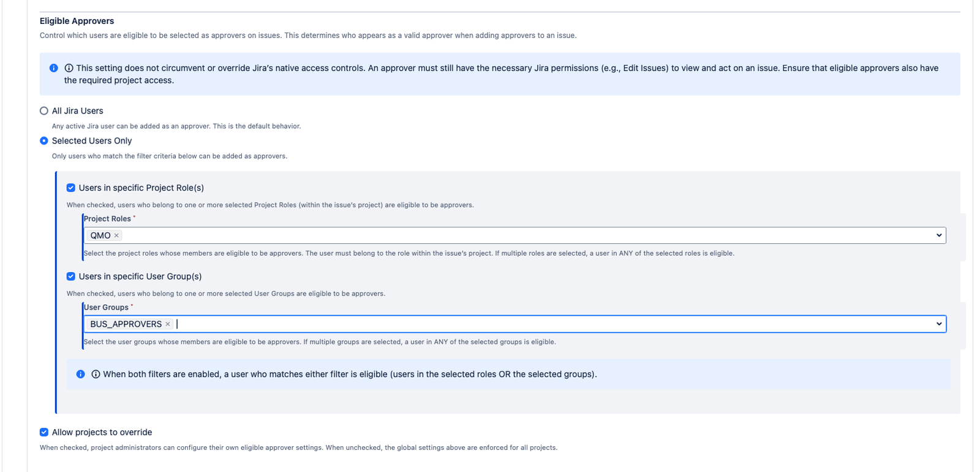Viewport: 980px width, 472px height.
Task: Click the Eligible Approvers heading
Action: tap(76, 20)
